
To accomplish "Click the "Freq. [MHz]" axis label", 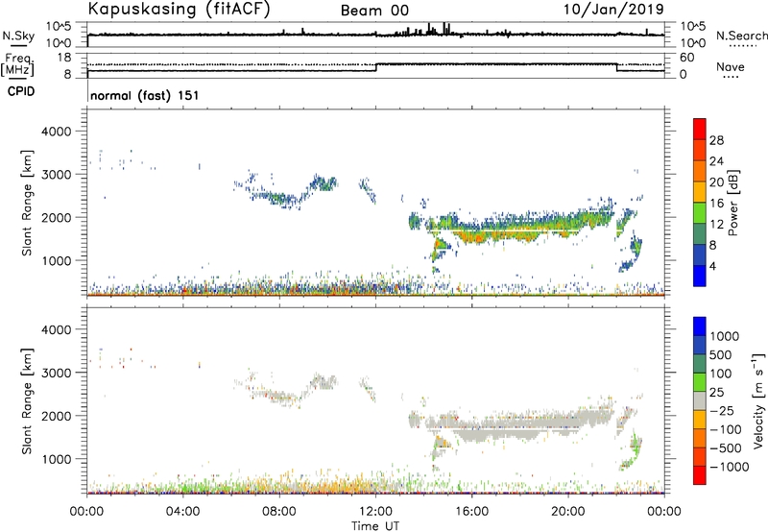I will [18, 65].
